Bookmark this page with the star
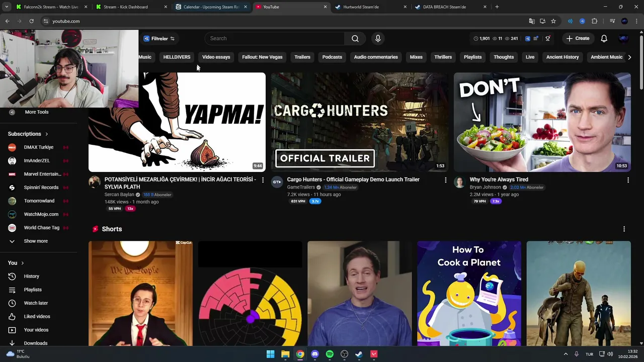Viewport: 644px width, 362px height. tap(553, 21)
